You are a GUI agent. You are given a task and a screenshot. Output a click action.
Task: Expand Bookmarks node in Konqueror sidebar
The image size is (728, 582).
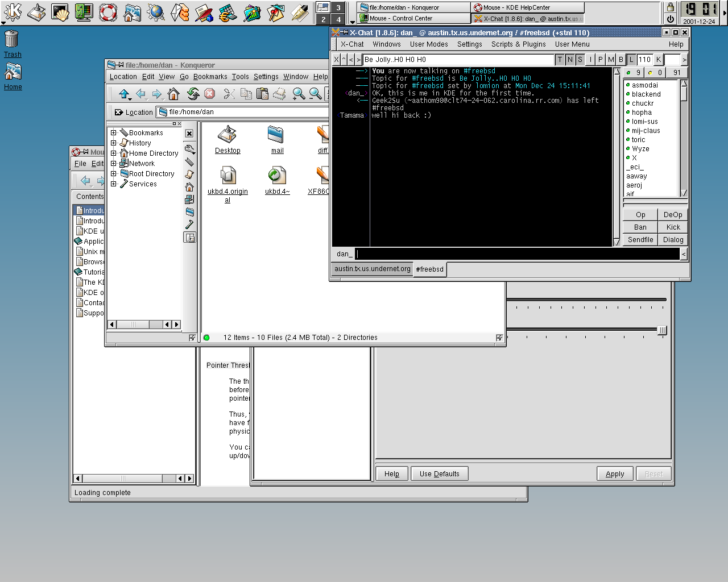113,133
